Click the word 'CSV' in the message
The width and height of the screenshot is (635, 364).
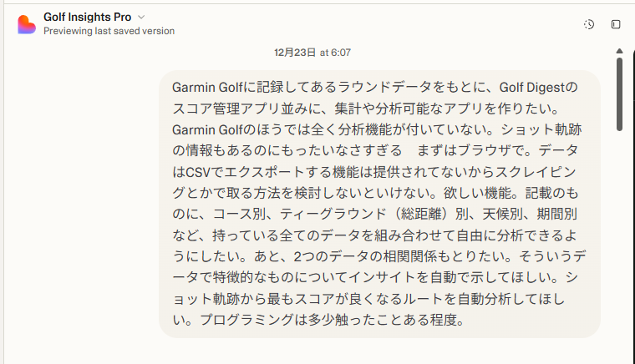(198, 172)
